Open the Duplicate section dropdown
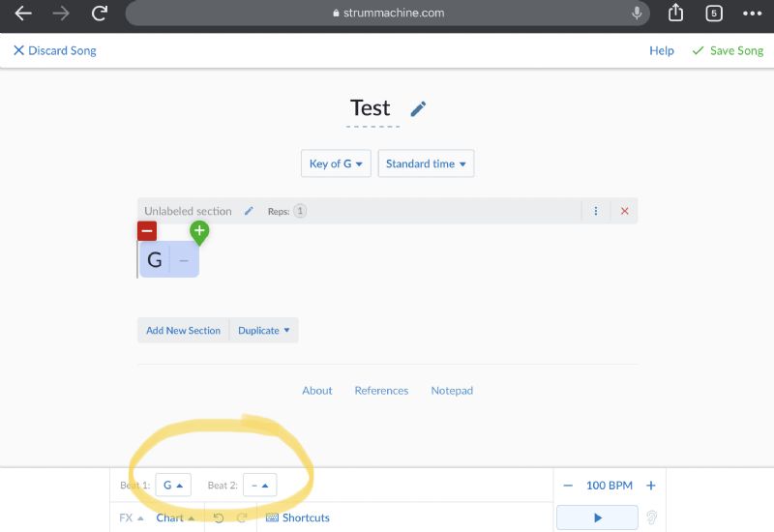Screen dimensions: 774x532 click(x=263, y=330)
